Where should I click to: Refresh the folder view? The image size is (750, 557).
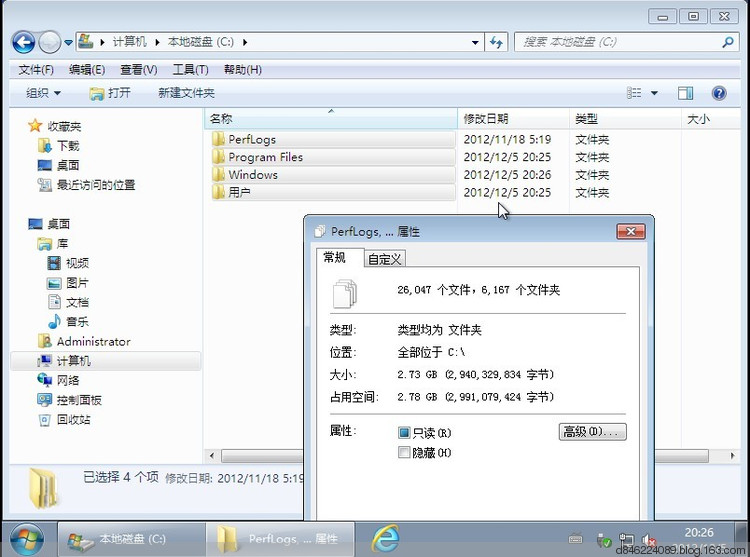click(496, 42)
